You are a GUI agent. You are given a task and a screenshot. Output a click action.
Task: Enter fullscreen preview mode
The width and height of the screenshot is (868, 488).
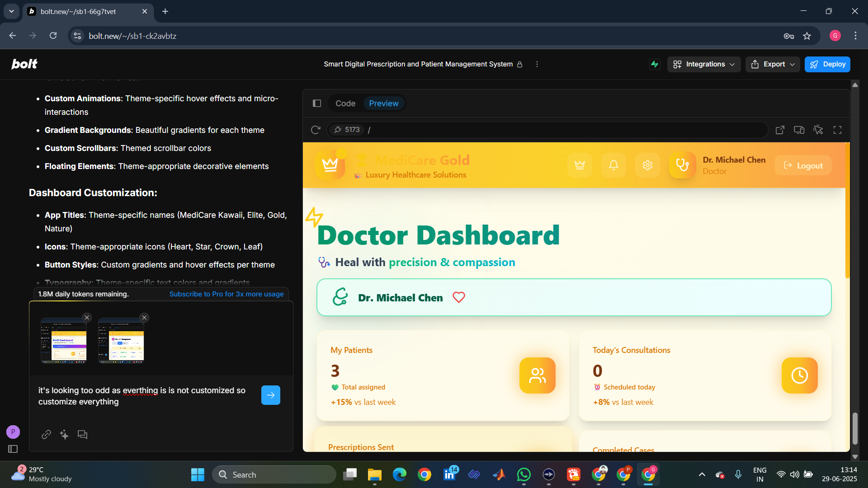pos(837,130)
